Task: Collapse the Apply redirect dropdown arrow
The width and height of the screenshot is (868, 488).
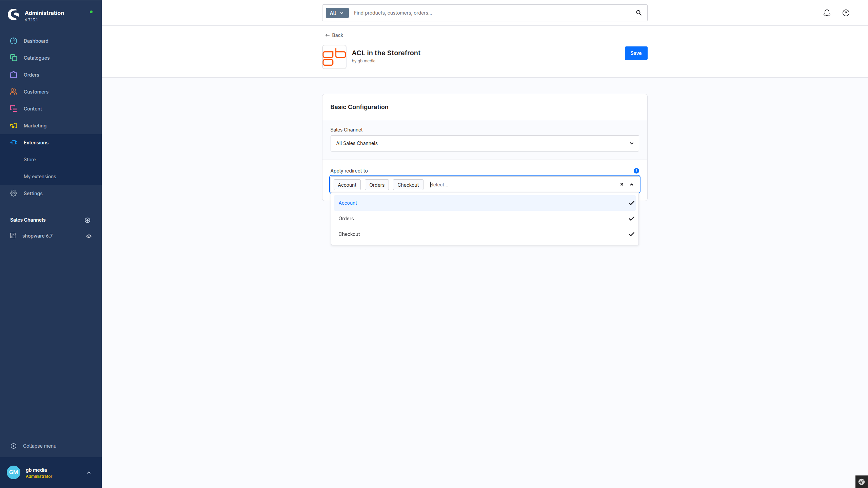Action: coord(632,185)
